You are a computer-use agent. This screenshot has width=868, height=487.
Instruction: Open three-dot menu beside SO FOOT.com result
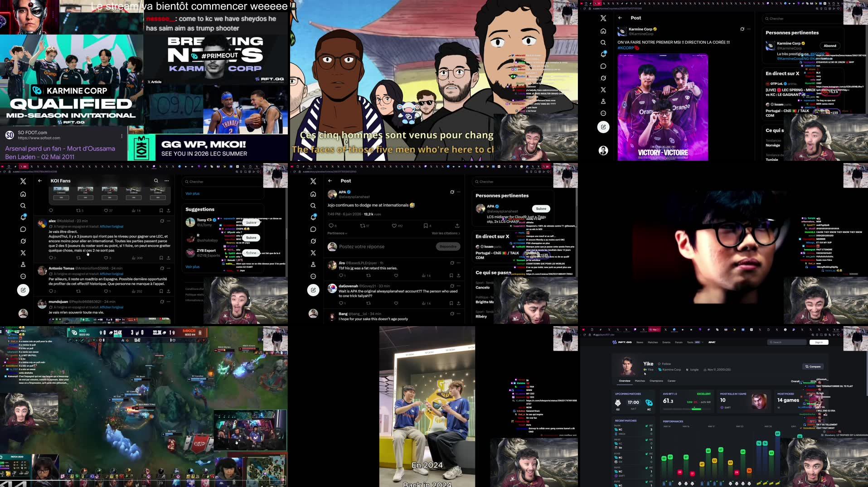pyautogui.click(x=121, y=135)
